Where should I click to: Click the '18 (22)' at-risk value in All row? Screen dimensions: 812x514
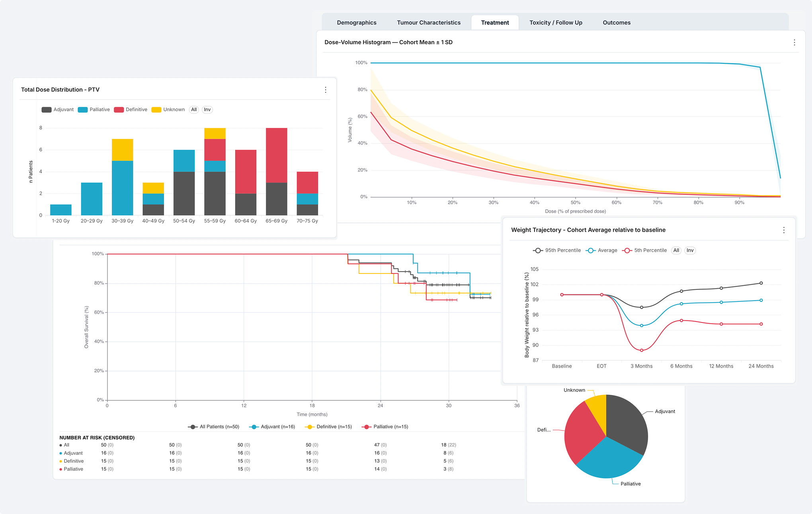tap(449, 445)
